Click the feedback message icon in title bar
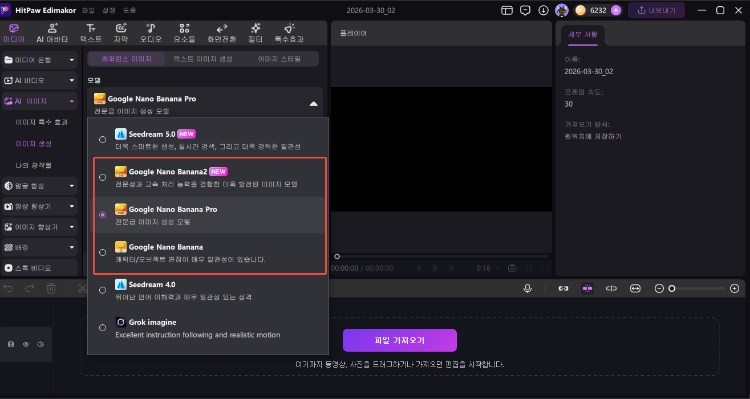750x399 pixels. 525,10
